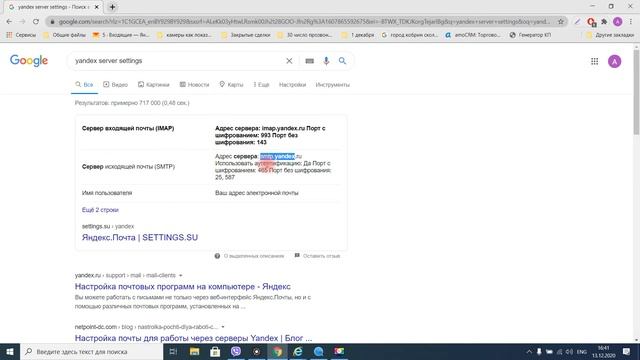This screenshot has height=360, width=640.
Task: Open Microsoft Store from taskbar
Action: click(215, 351)
